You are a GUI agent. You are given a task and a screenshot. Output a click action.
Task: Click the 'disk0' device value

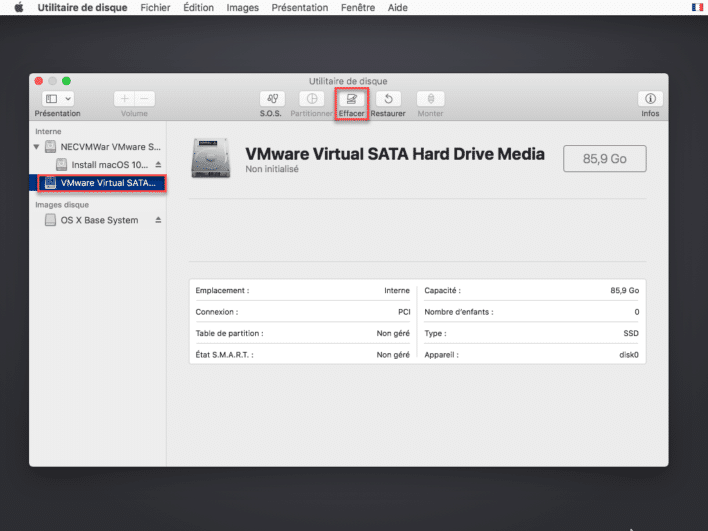pos(629,355)
